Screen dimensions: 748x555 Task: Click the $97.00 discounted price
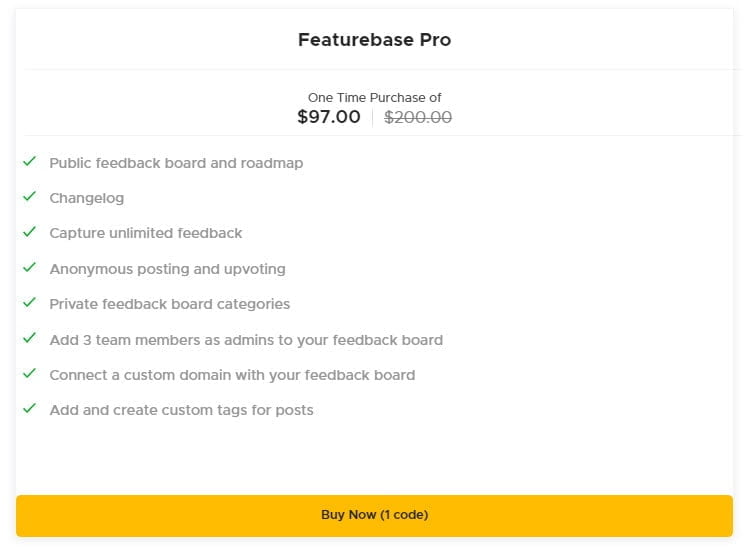329,117
